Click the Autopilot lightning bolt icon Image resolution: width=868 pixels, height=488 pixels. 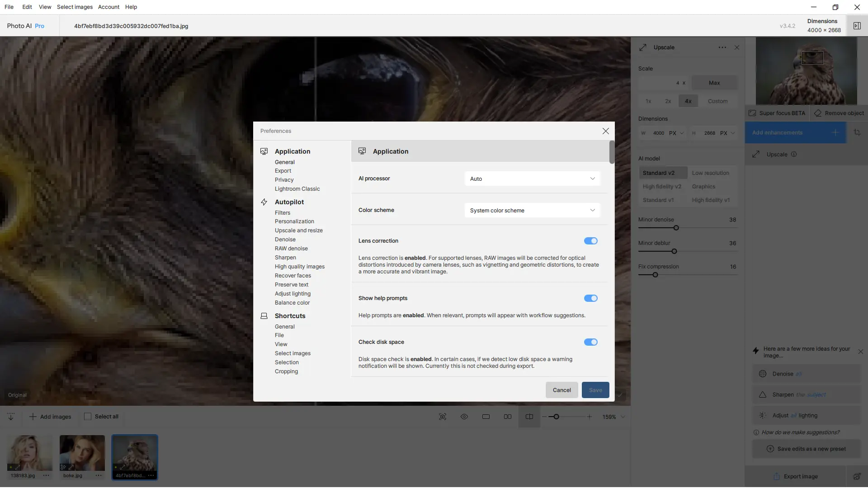click(264, 202)
